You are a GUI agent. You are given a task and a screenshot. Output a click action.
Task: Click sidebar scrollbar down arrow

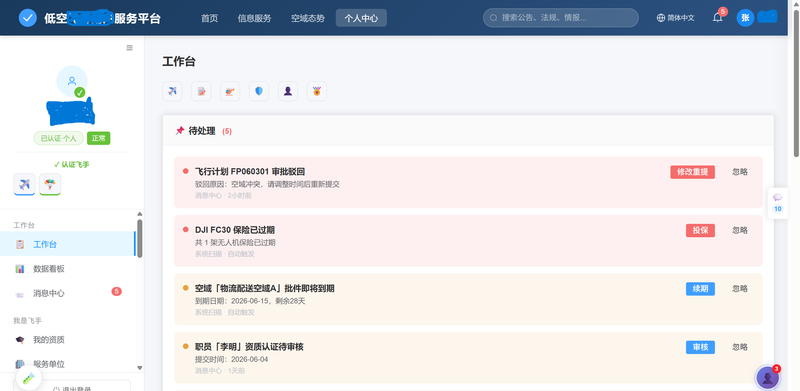click(x=140, y=368)
